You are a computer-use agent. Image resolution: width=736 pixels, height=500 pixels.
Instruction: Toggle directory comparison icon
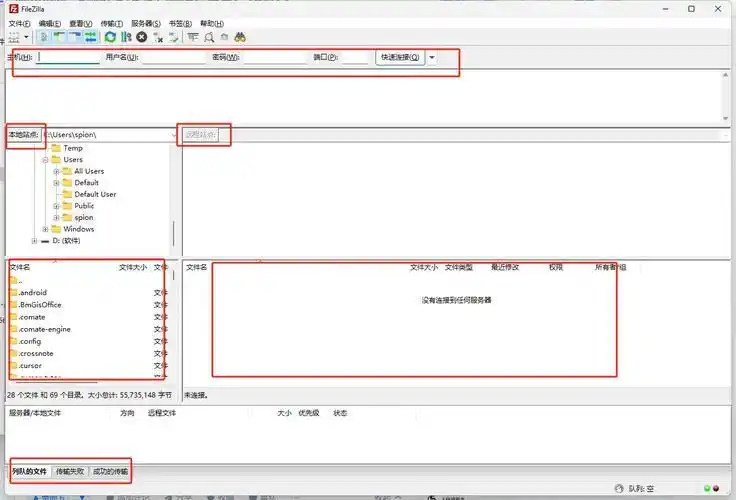209,37
